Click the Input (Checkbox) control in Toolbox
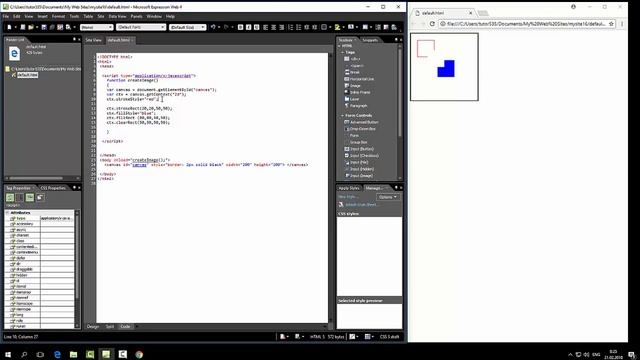This screenshot has height=360, width=640. (361, 156)
